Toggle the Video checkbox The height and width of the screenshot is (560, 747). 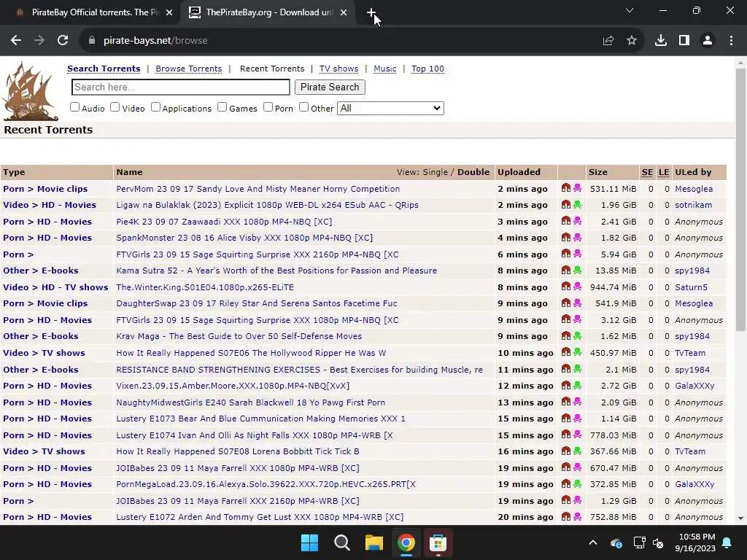tap(115, 107)
